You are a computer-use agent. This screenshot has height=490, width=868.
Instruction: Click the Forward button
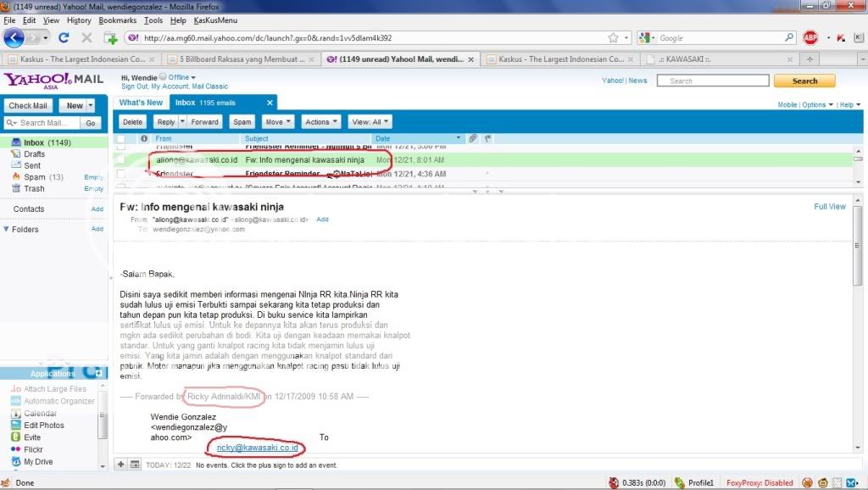205,122
